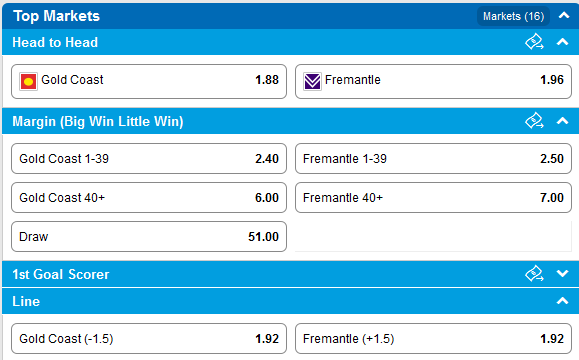Image resolution: width=579 pixels, height=360 pixels.
Task: Click the Gold Coast team logo
Action: (x=28, y=82)
